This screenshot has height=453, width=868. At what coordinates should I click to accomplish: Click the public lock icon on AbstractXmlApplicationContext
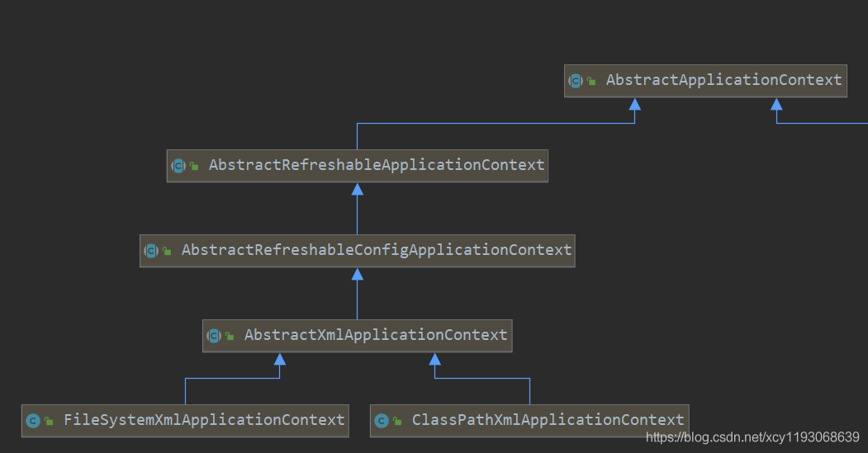(x=230, y=337)
